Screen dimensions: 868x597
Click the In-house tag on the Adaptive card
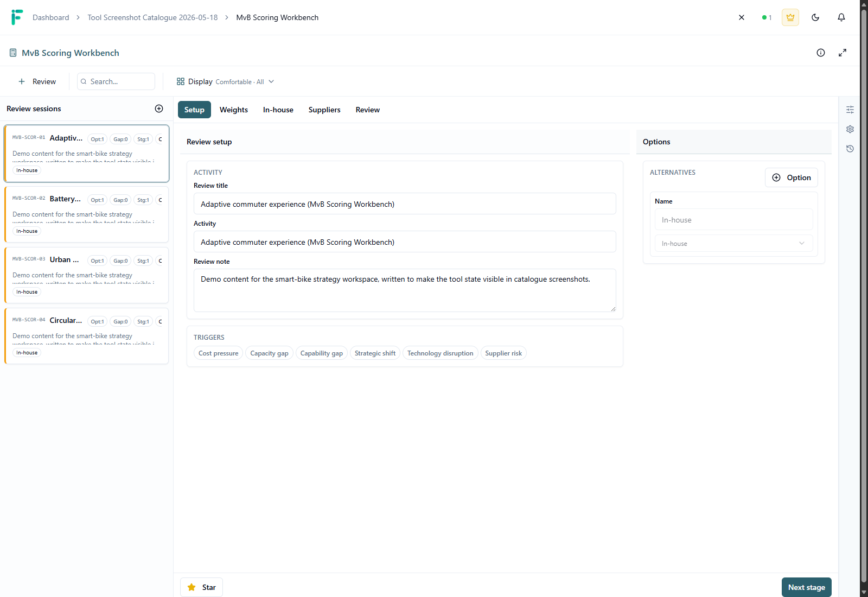coord(27,170)
